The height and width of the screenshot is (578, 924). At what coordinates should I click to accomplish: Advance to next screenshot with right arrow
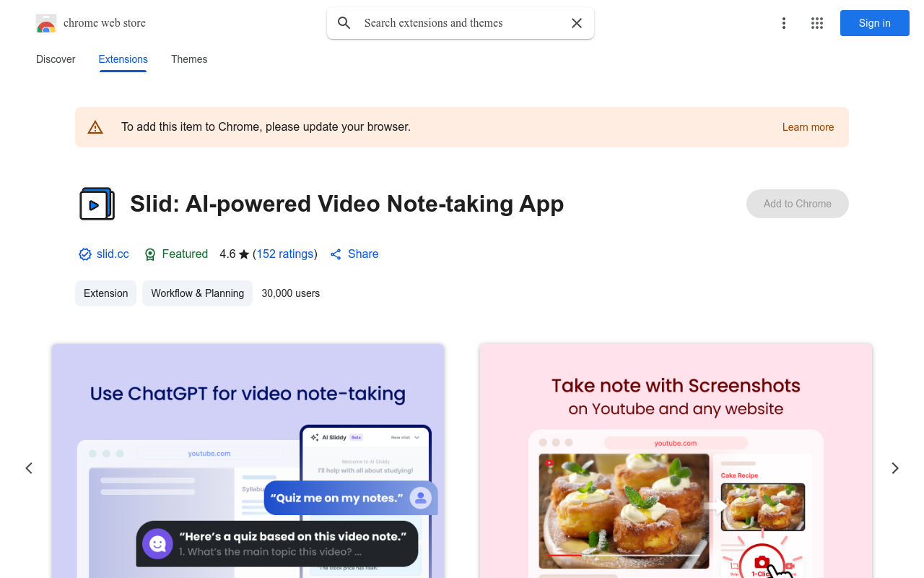pyautogui.click(x=895, y=468)
